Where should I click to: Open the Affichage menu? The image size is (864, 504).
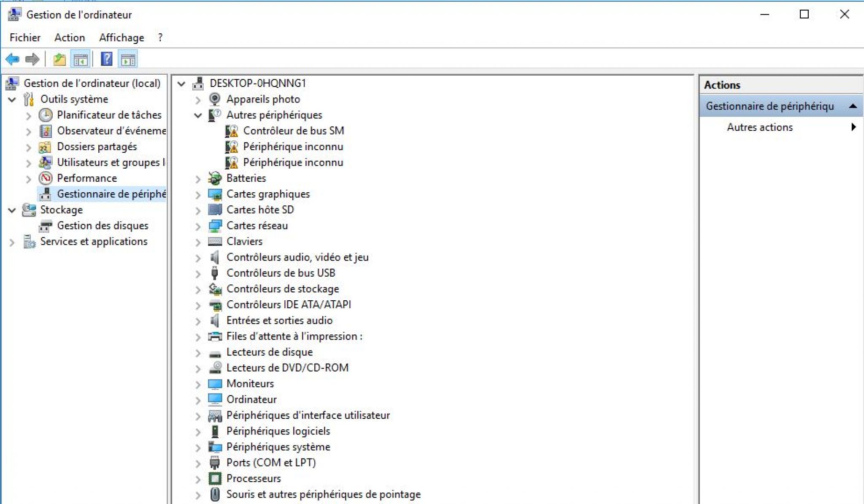pyautogui.click(x=121, y=38)
